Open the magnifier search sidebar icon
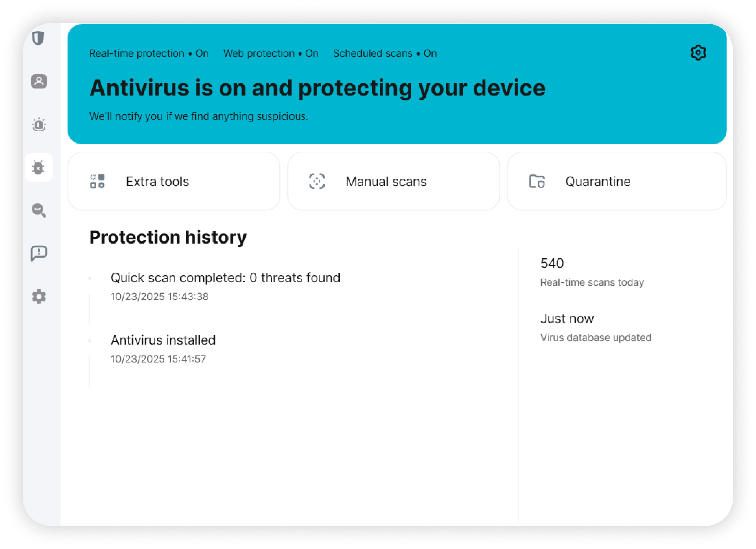The height and width of the screenshot is (549, 756). point(39,210)
